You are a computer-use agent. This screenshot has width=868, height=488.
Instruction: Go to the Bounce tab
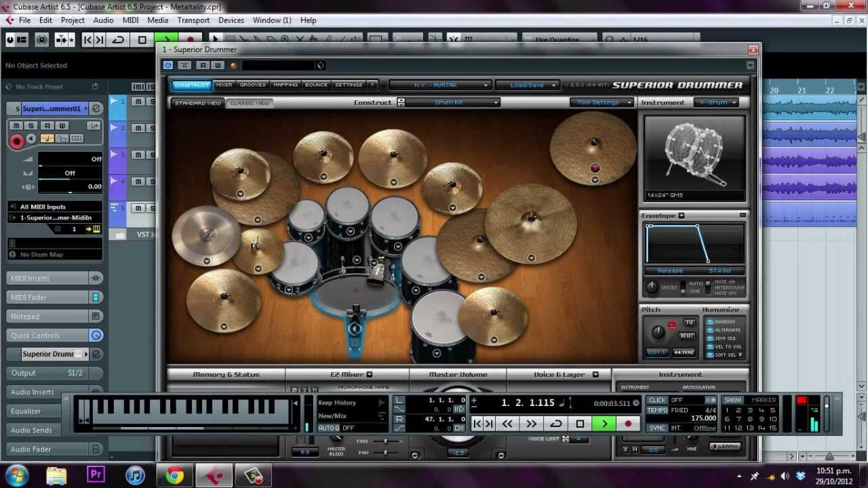(316, 85)
